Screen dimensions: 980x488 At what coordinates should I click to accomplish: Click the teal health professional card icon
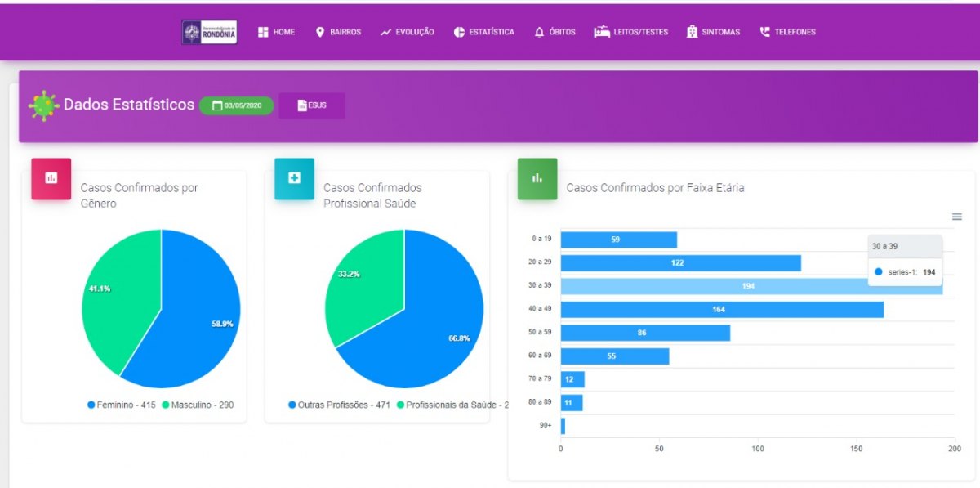click(294, 178)
